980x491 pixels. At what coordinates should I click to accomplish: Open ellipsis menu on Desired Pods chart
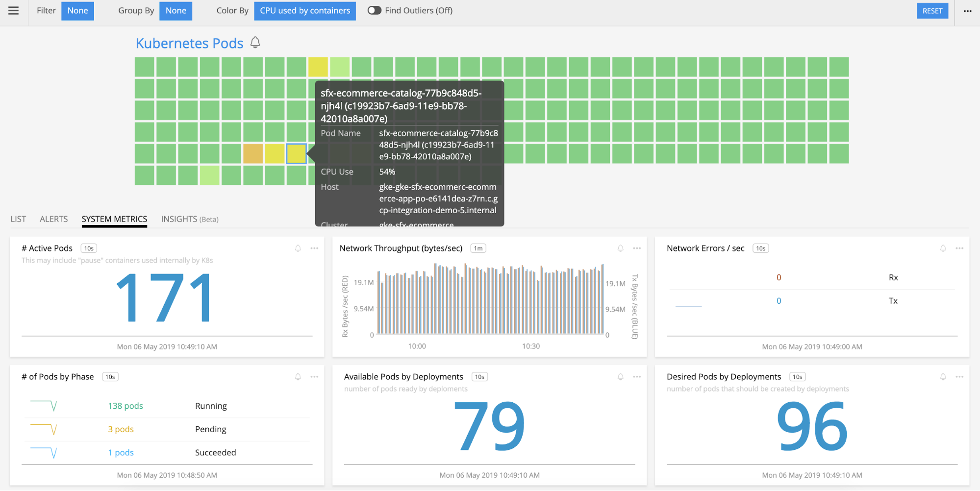[959, 377]
